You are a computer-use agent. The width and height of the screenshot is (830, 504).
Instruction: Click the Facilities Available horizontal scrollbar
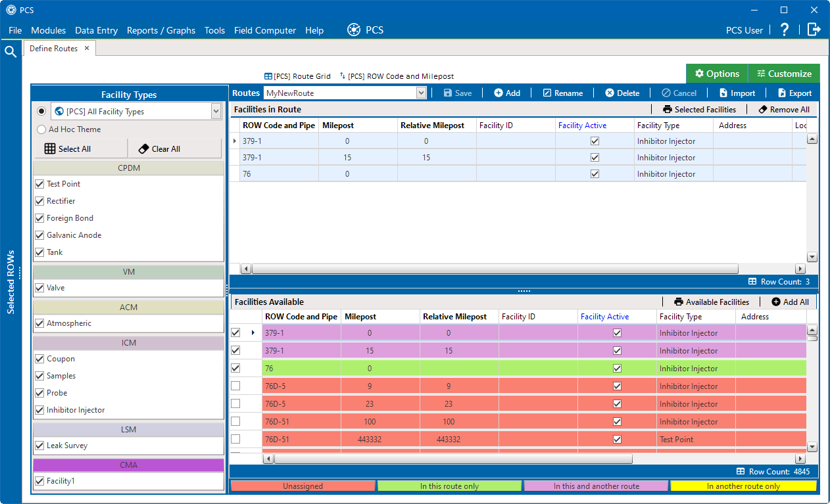coord(453,459)
